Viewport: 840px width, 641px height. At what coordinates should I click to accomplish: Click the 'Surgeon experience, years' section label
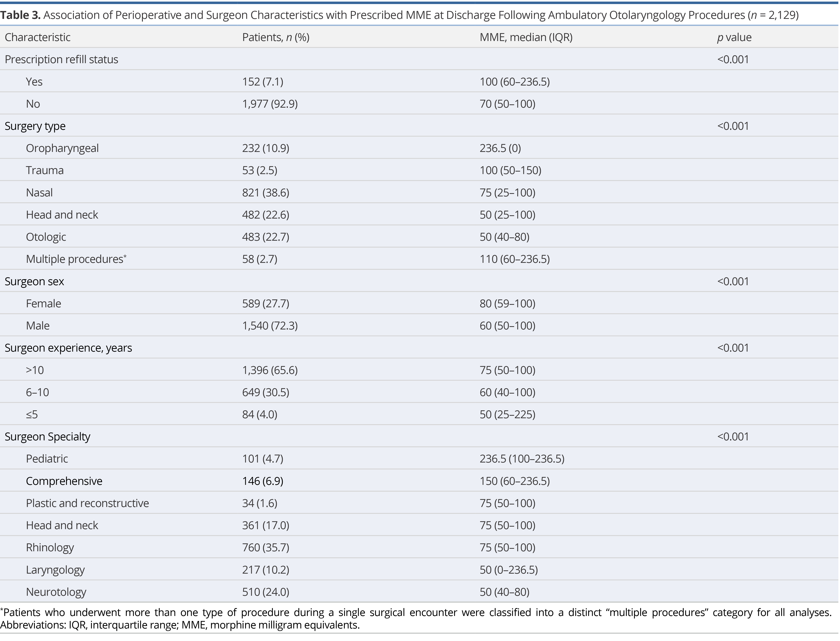(x=68, y=348)
